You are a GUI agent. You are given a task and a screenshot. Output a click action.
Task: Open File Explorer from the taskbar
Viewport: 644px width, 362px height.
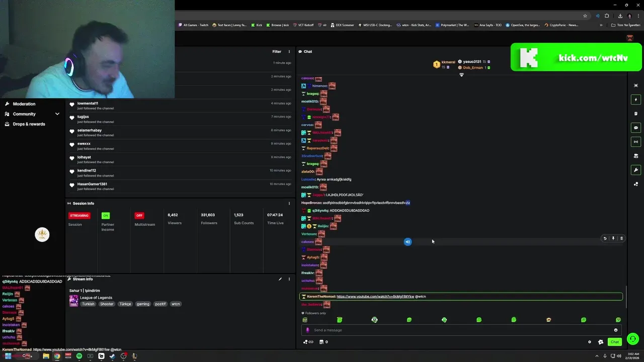pos(46,356)
